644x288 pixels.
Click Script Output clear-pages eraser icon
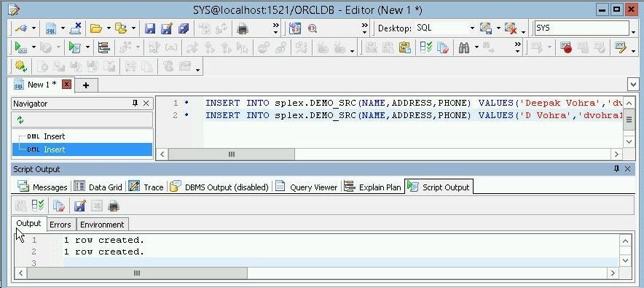tap(59, 206)
